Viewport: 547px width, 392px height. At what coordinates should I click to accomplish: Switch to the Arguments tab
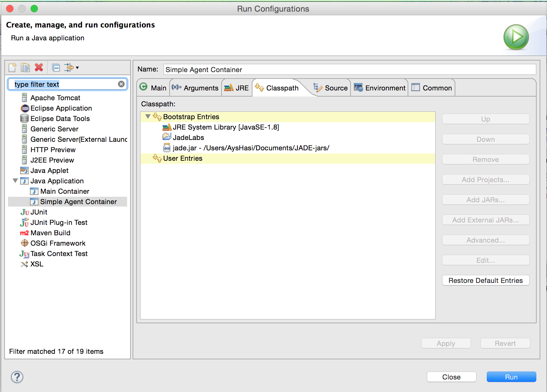(196, 88)
